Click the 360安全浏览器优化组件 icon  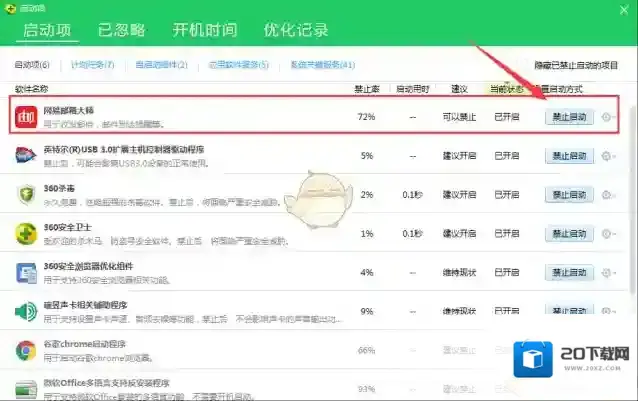tap(26, 272)
